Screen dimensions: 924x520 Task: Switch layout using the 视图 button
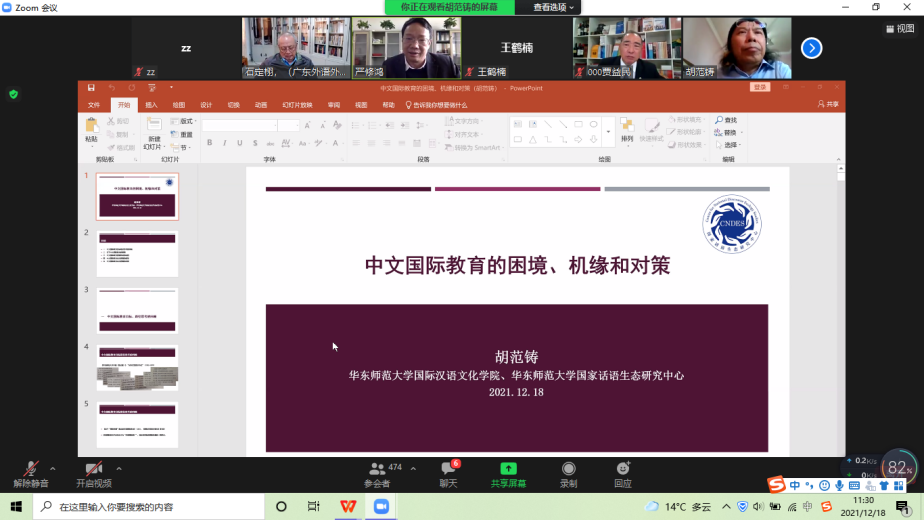click(899, 29)
